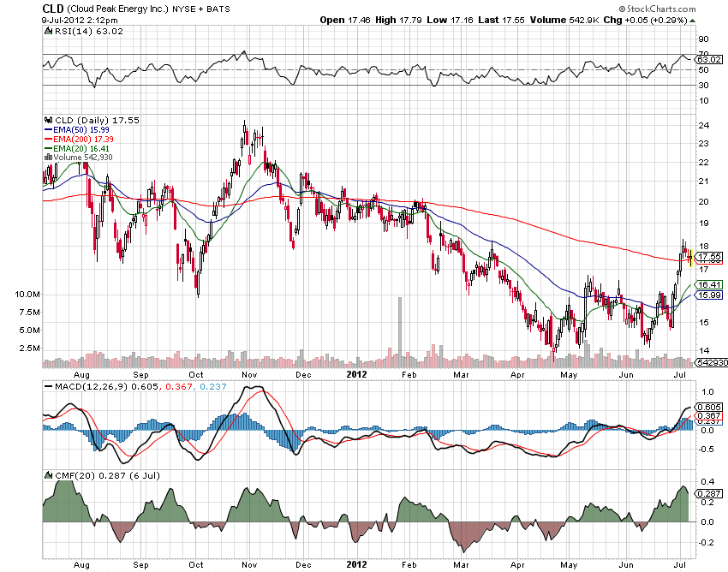
Task: Click the 63.02 RSI value tag
Action: tap(709, 59)
